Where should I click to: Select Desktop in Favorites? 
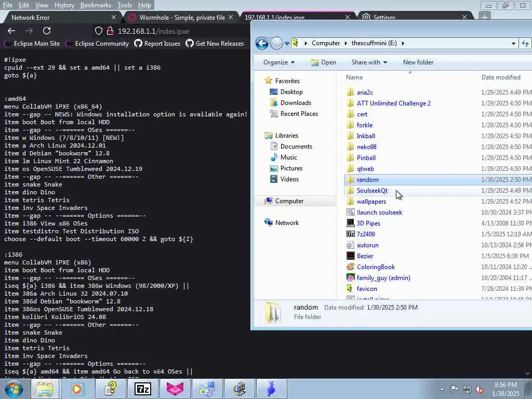[286, 91]
